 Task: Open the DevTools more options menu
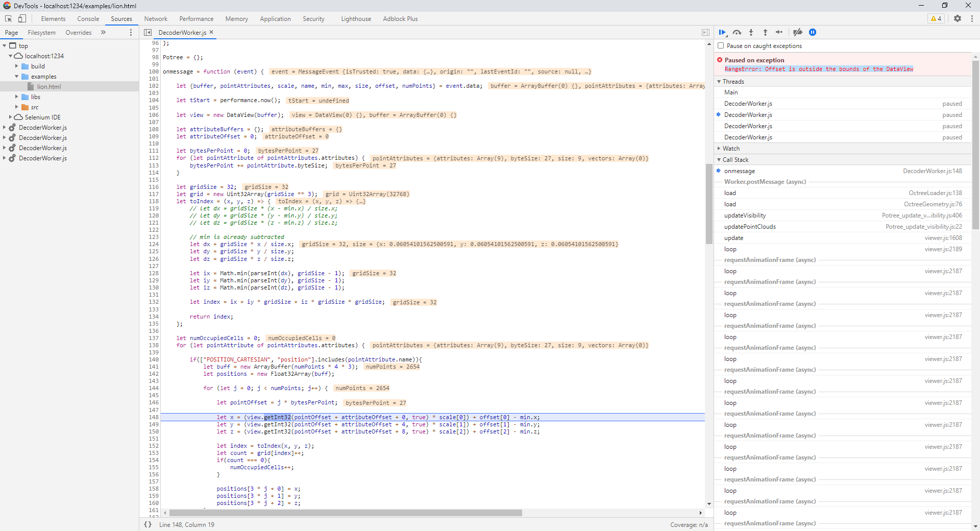coord(972,18)
